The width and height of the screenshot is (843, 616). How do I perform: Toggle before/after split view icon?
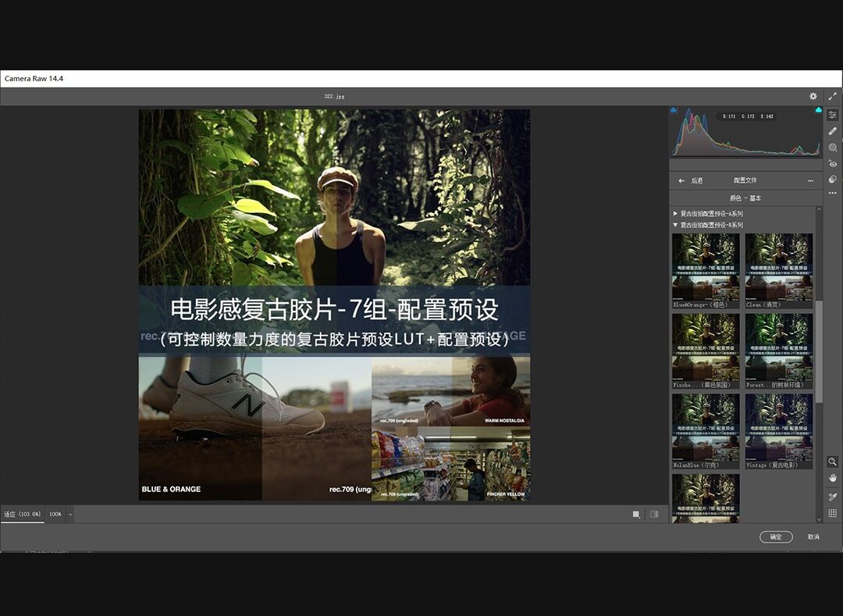pos(654,515)
